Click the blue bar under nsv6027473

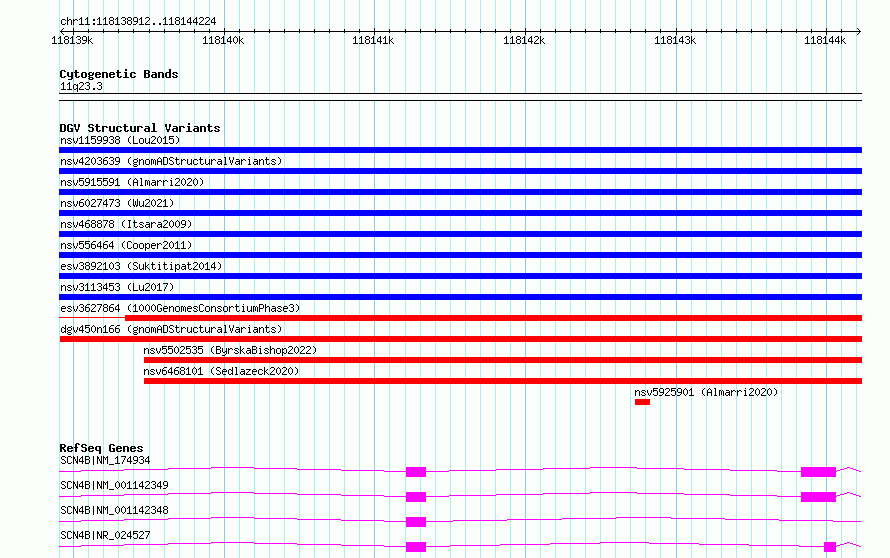click(x=460, y=213)
